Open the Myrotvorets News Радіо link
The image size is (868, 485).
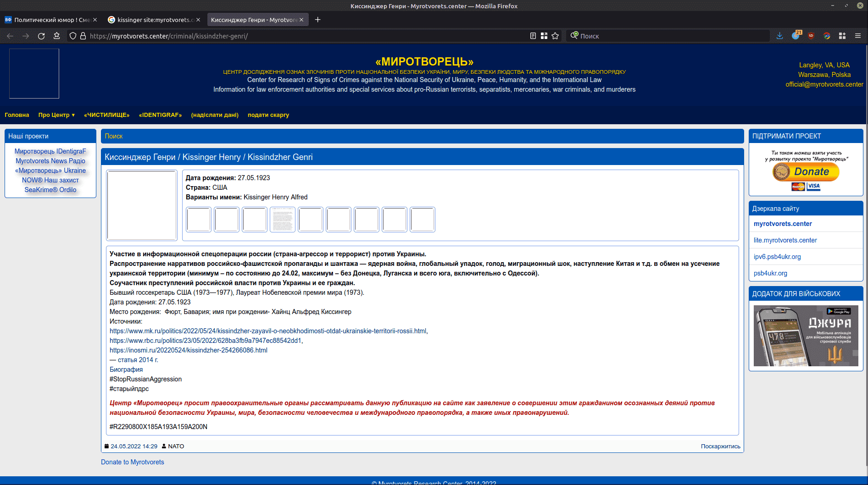[x=50, y=161]
